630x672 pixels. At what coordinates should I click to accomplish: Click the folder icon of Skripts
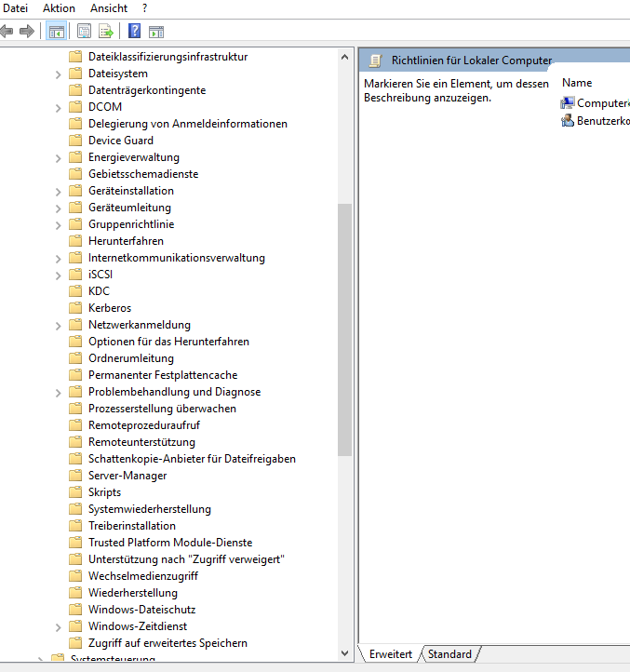[75, 492]
